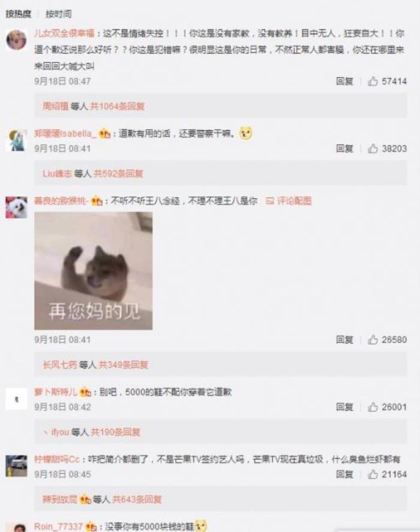420x532 pixels.
Task: Reply to the 9月18日 08:47 comment
Action: pos(344,81)
